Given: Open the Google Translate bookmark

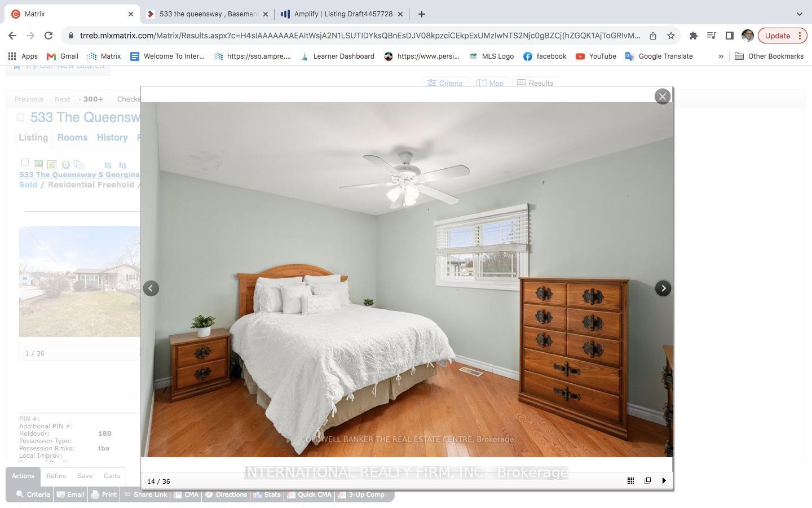Looking at the screenshot, I should click(659, 56).
